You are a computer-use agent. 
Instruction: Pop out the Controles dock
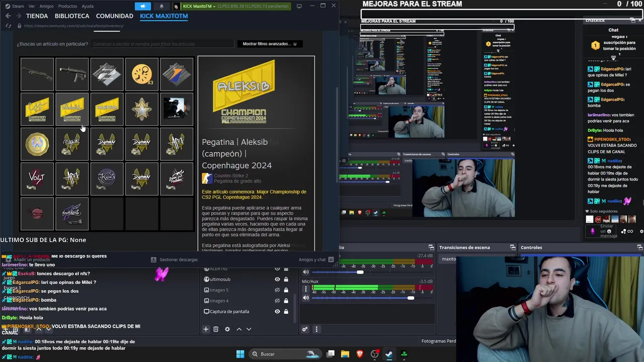pos(640,247)
